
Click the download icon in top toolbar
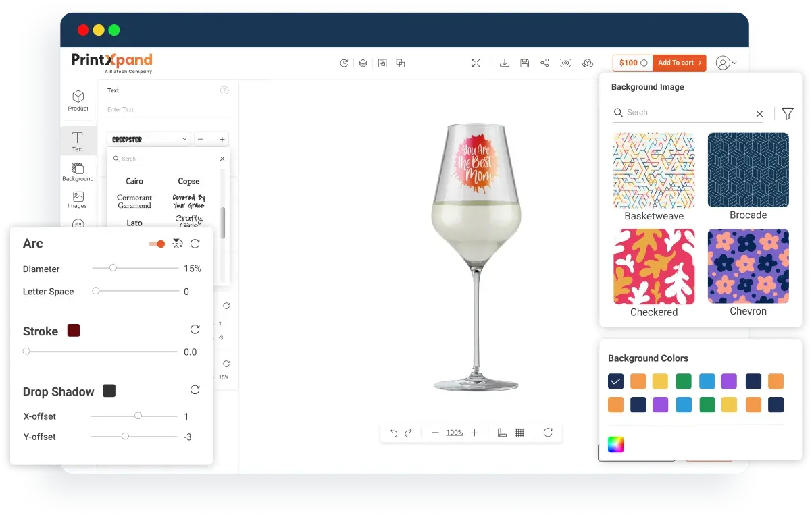pyautogui.click(x=504, y=63)
